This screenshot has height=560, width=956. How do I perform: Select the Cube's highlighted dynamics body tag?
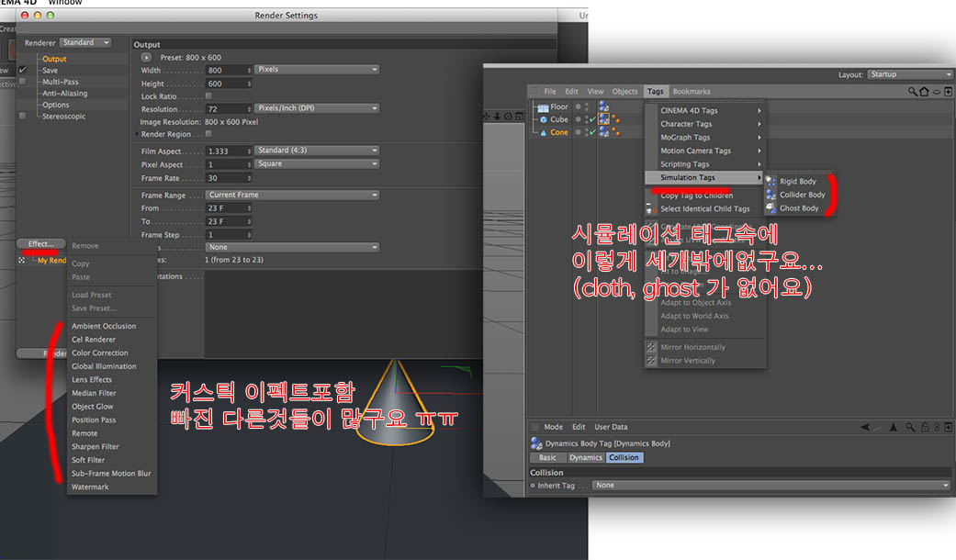tap(603, 118)
